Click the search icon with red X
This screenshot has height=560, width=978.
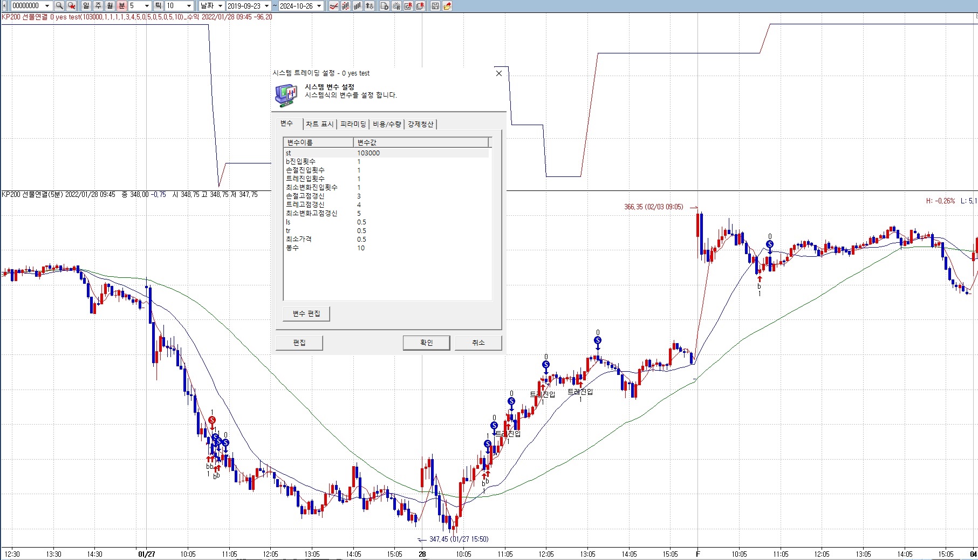click(x=71, y=6)
